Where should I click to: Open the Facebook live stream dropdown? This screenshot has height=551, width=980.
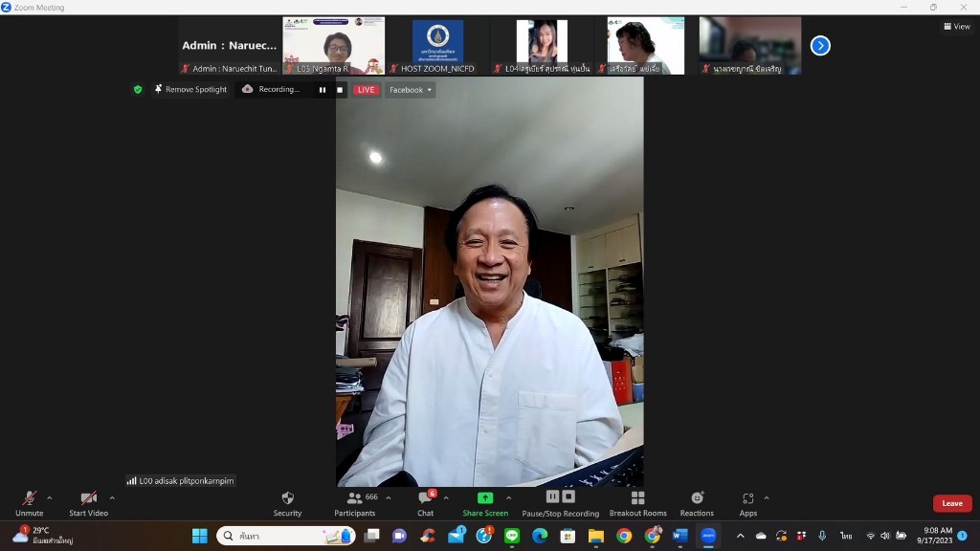[x=410, y=90]
